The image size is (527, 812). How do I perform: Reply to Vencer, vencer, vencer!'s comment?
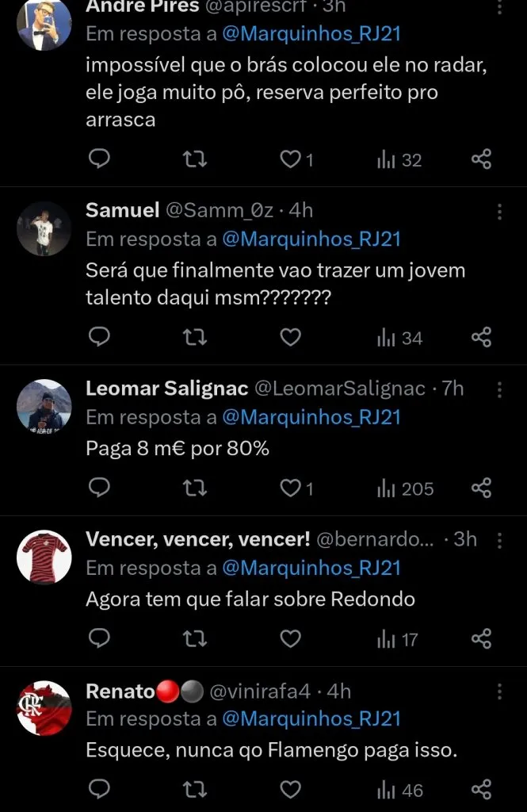coord(98,638)
